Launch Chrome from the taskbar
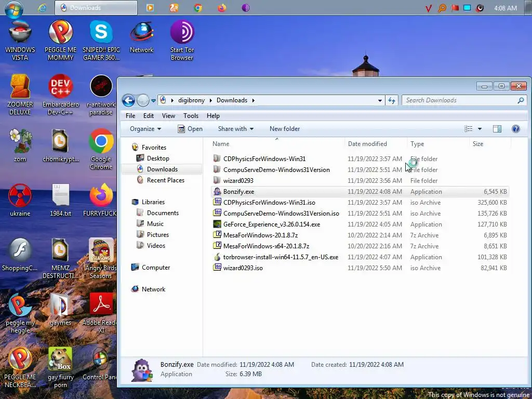The height and width of the screenshot is (399, 532). tap(198, 8)
